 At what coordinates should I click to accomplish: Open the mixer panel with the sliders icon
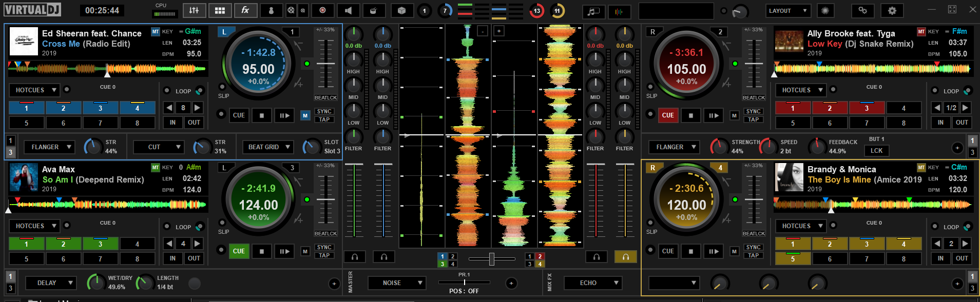194,10
